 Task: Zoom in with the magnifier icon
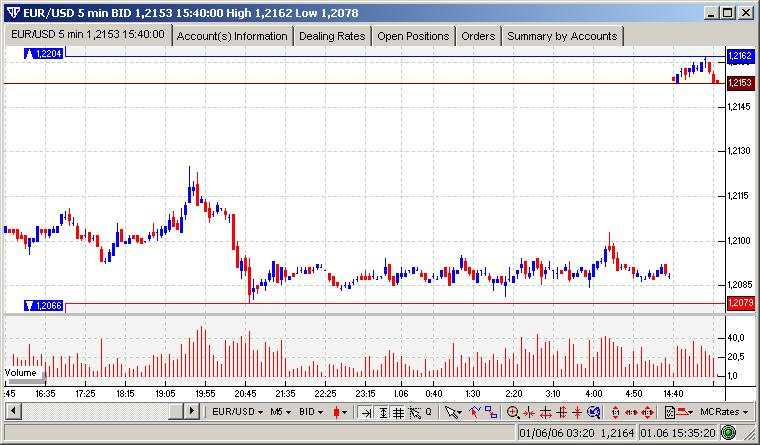[x=513, y=412]
